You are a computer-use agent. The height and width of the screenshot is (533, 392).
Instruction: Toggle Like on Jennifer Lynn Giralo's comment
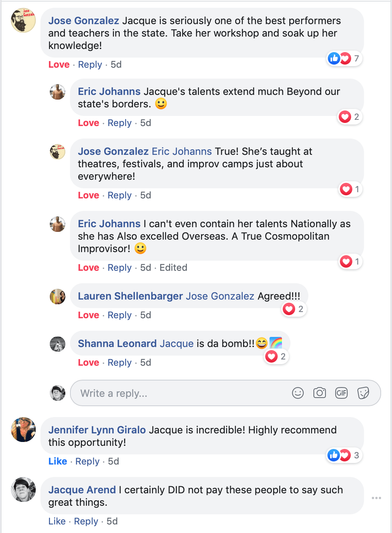(x=58, y=461)
